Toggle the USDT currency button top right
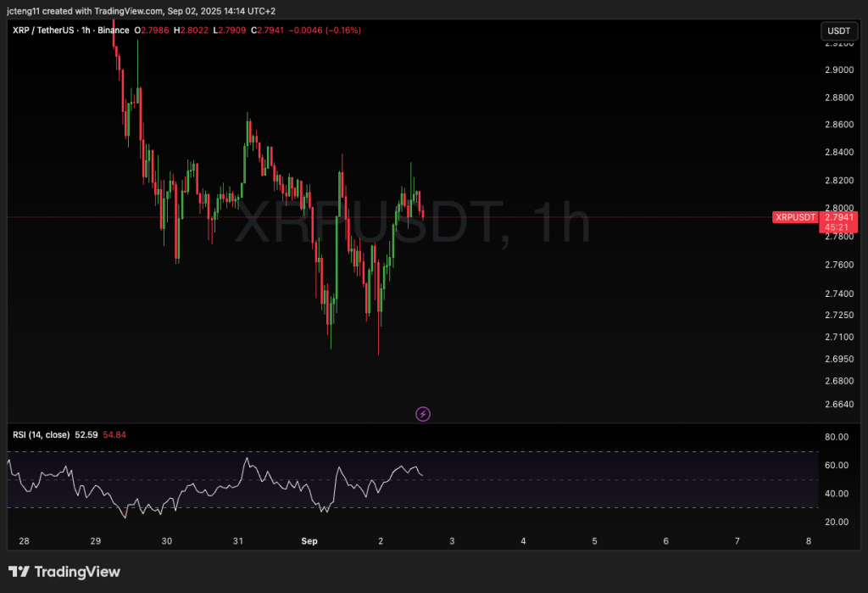The width and height of the screenshot is (868, 593). point(838,31)
